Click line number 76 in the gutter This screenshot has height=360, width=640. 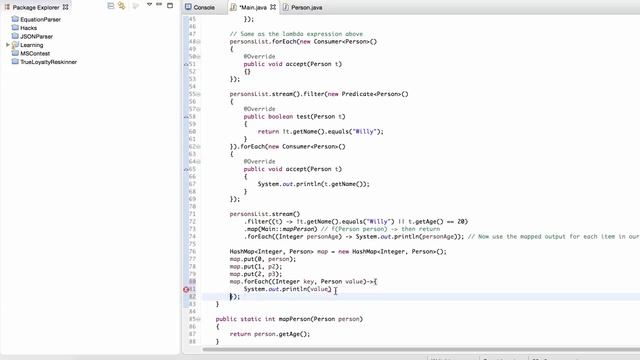(x=192, y=251)
